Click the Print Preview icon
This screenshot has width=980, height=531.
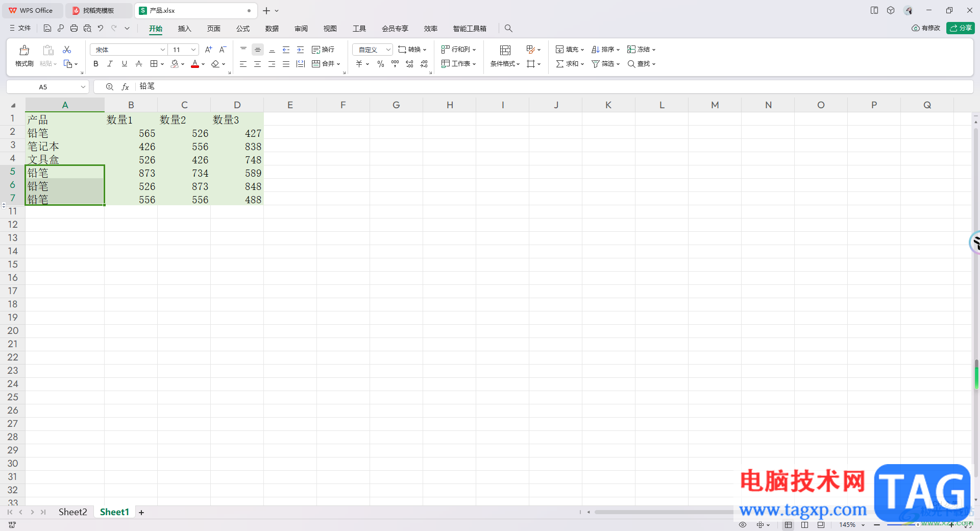87,28
